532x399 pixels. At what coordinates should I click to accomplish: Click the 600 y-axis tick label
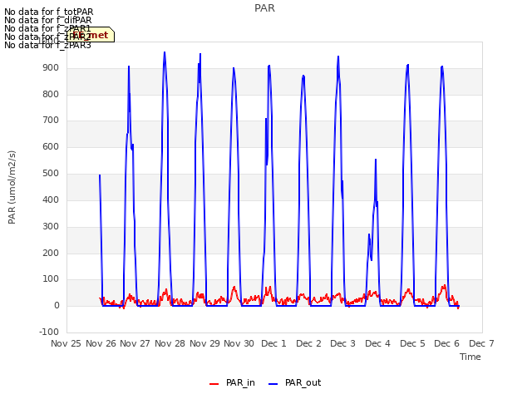51,146
